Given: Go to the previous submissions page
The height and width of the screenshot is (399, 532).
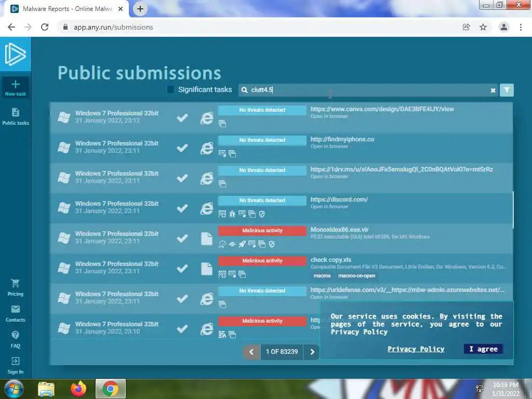Looking at the screenshot, I should click(x=251, y=352).
